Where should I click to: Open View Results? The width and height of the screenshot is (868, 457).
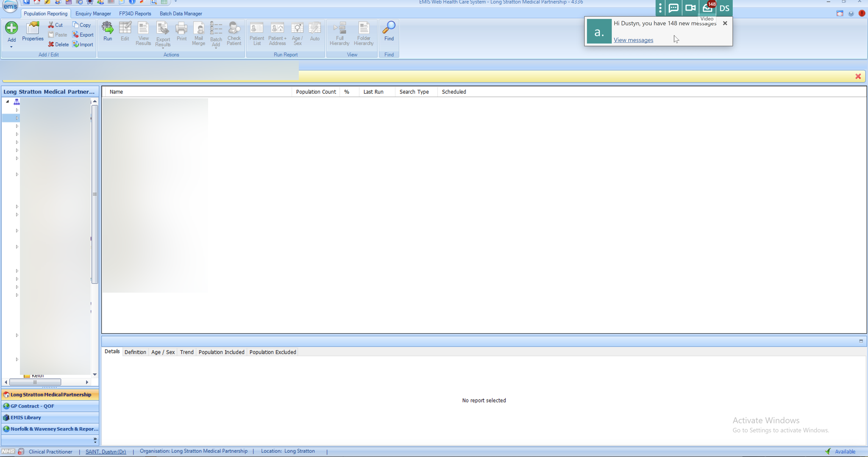[143, 34]
